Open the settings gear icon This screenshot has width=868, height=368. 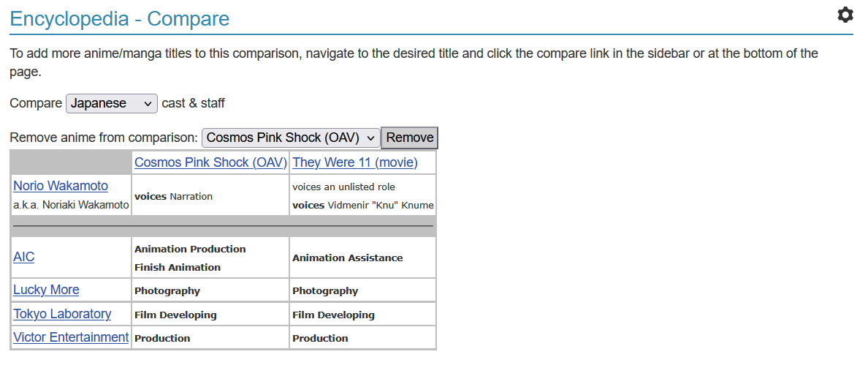click(x=845, y=15)
